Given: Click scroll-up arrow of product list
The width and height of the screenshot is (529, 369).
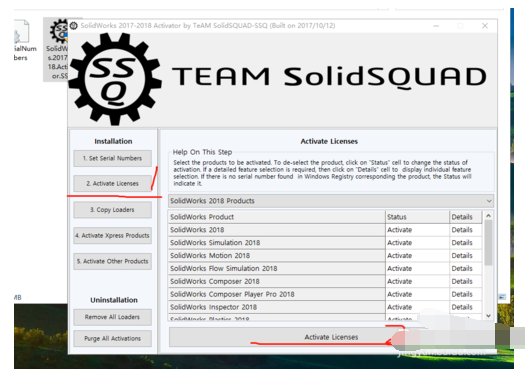Looking at the screenshot, I should pyautogui.click(x=488, y=216).
